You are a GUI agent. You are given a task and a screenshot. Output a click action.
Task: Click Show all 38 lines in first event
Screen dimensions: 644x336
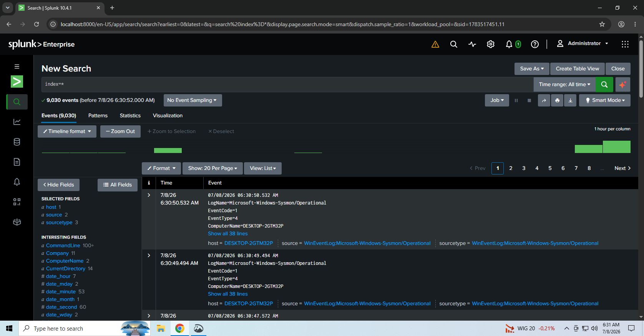coord(228,234)
